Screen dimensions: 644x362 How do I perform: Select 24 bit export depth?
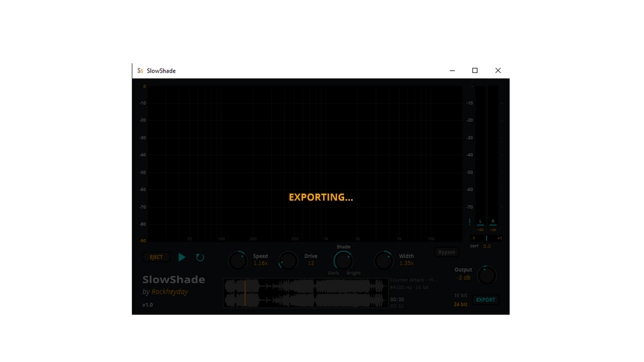460,304
